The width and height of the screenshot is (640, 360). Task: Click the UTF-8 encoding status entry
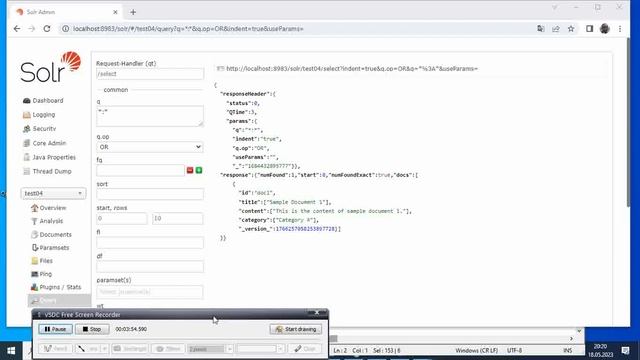click(514, 351)
